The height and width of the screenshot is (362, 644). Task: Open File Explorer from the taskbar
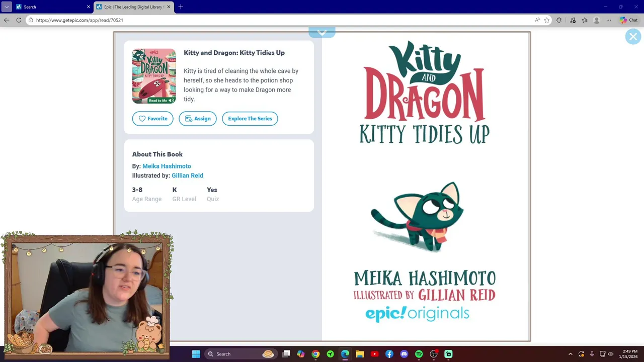pyautogui.click(x=360, y=354)
